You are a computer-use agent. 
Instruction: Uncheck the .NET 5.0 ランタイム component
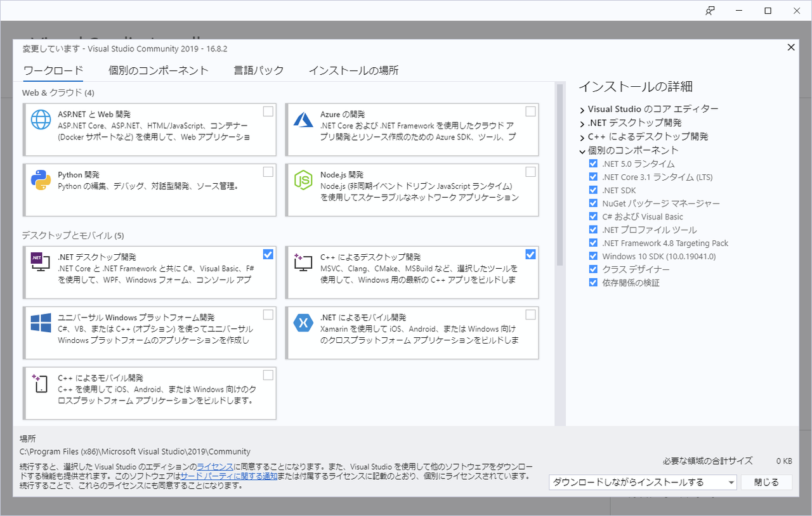(x=593, y=164)
